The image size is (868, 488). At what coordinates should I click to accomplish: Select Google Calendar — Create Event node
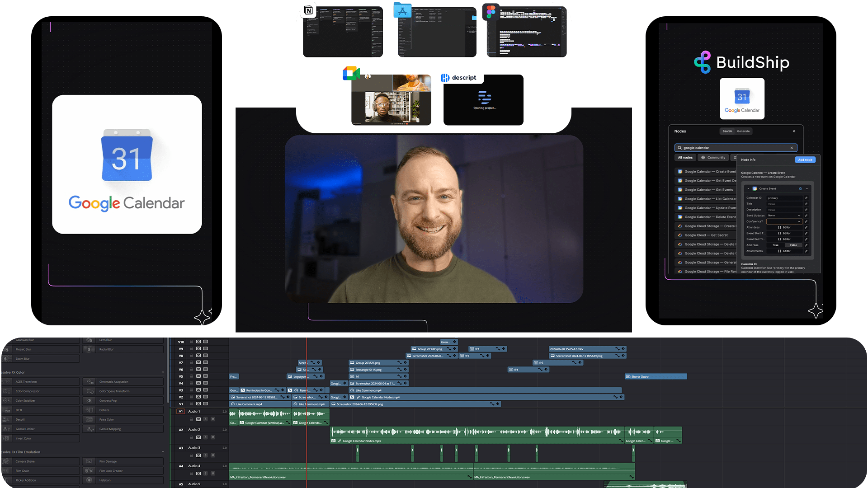pos(705,172)
